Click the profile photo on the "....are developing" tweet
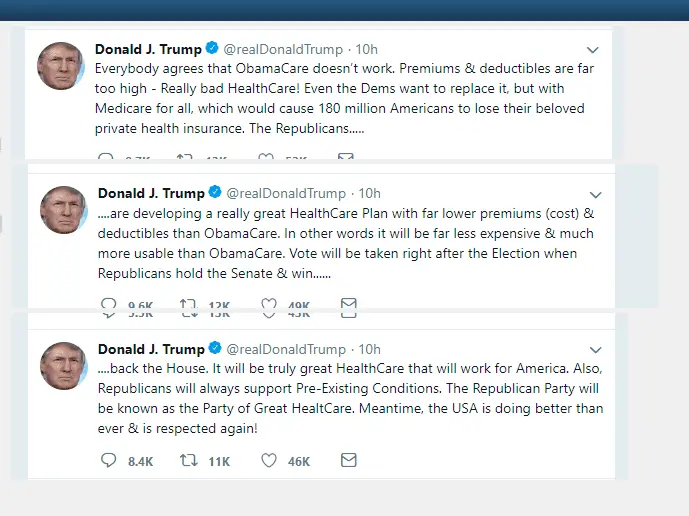 point(62,210)
